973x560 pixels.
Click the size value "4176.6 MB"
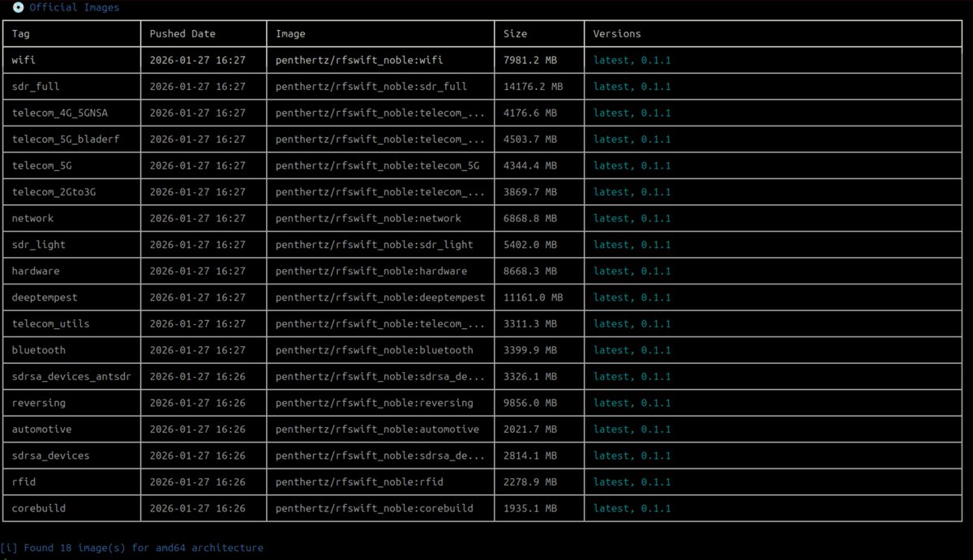point(529,113)
